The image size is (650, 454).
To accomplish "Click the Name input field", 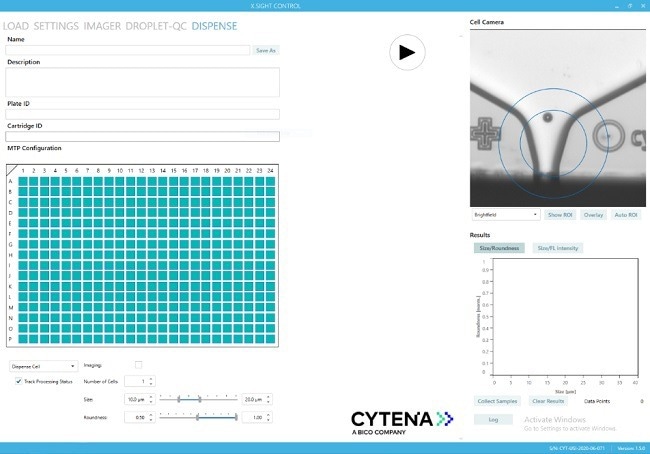I will tap(128, 50).
